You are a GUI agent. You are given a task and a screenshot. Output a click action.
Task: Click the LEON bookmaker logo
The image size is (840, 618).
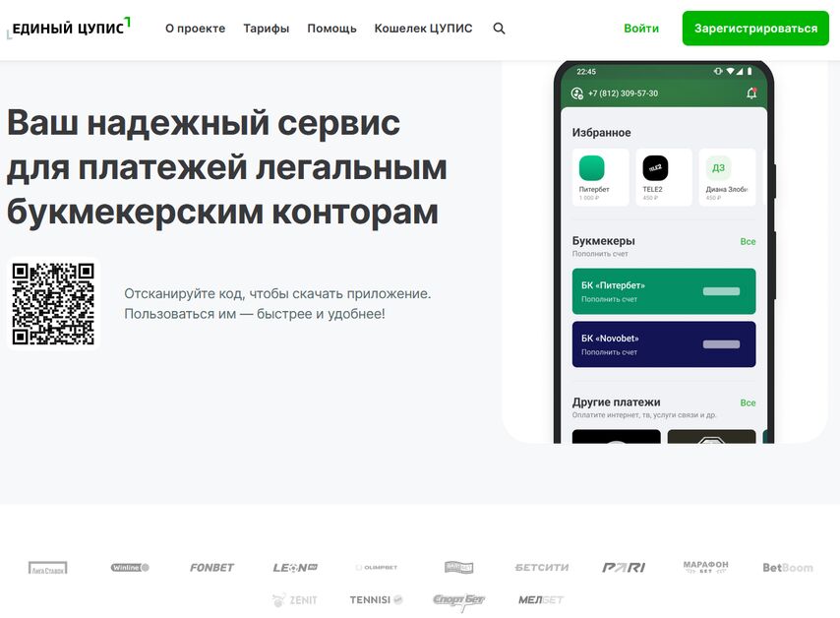click(295, 567)
